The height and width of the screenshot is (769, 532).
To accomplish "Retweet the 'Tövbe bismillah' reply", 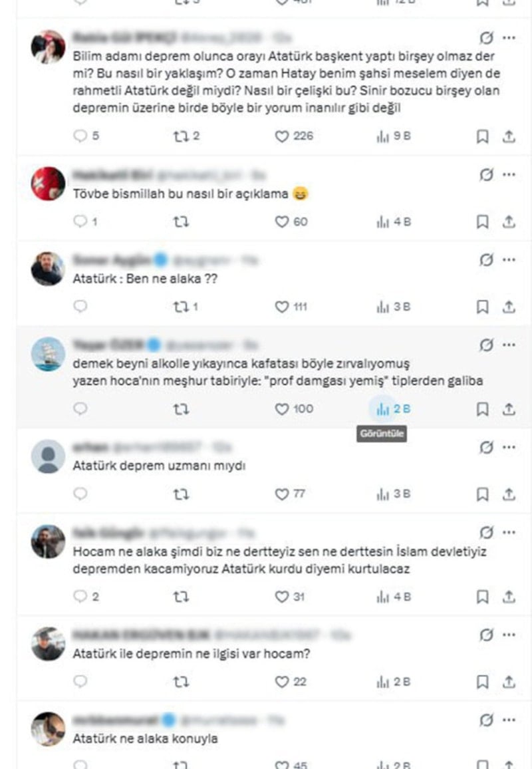I will [x=181, y=222].
